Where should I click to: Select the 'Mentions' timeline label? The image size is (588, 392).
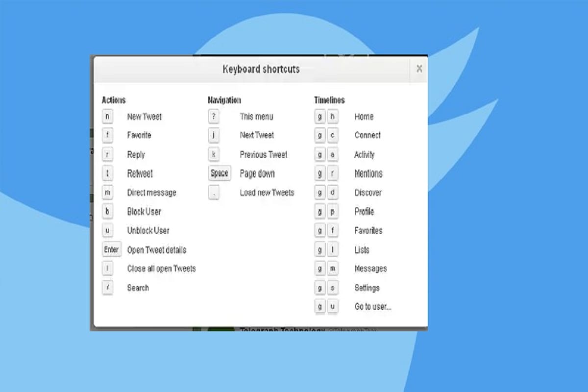click(x=368, y=173)
